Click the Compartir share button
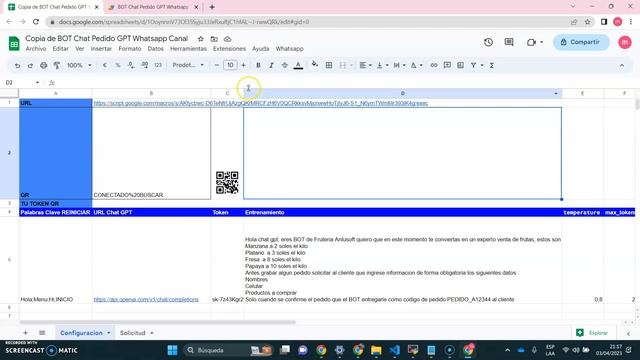Image resolution: width=640 pixels, height=360 pixels. pos(581,42)
